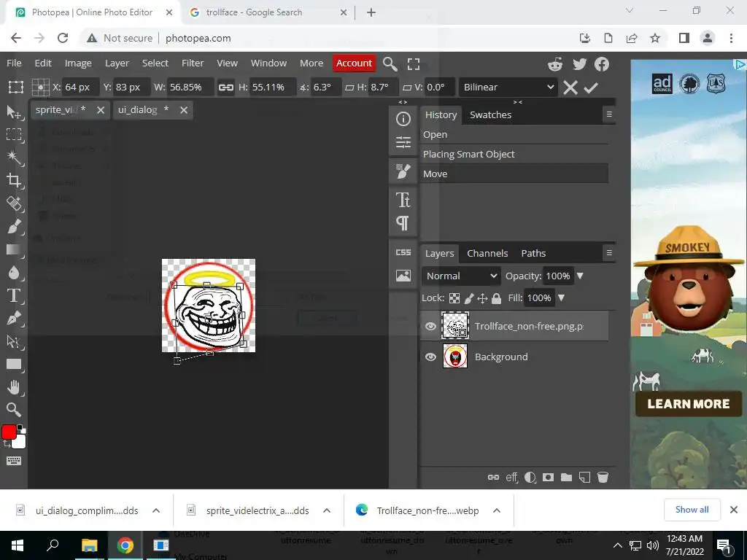
Task: Click the rotation angle field 6.3°
Action: coord(325,87)
